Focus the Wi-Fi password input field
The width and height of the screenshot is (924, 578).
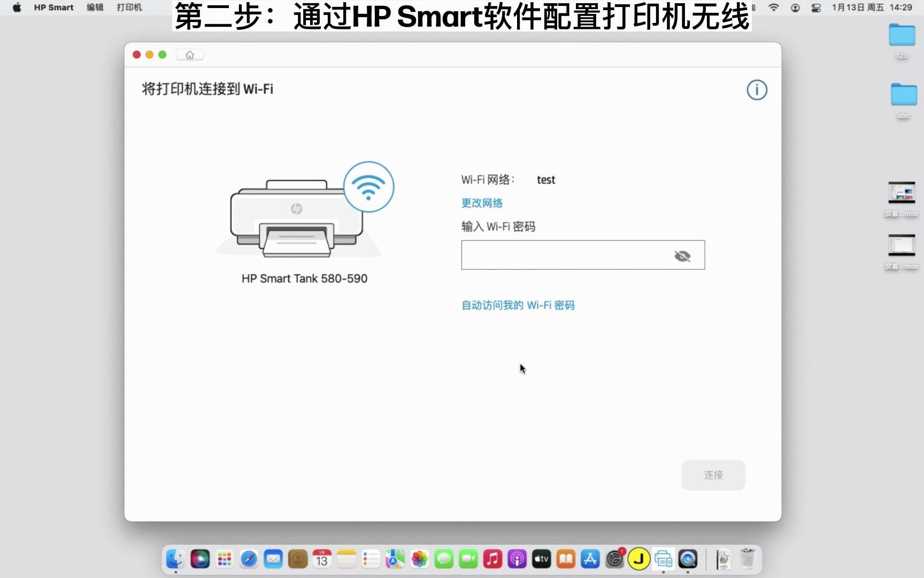pos(583,255)
